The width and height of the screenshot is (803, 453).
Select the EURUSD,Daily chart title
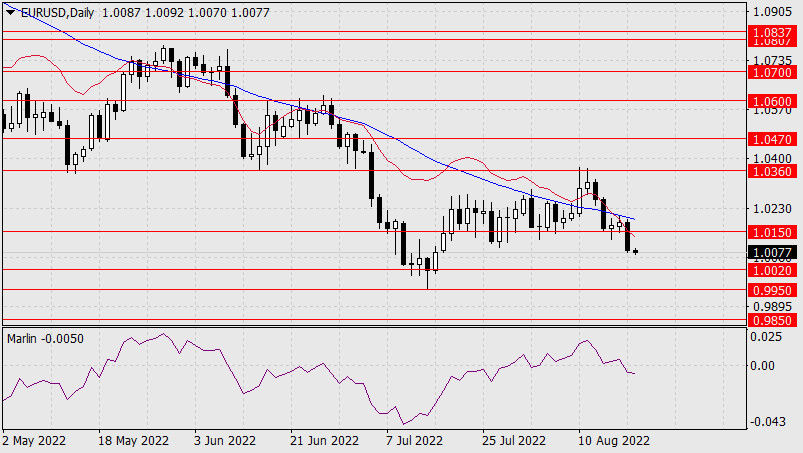click(x=57, y=13)
